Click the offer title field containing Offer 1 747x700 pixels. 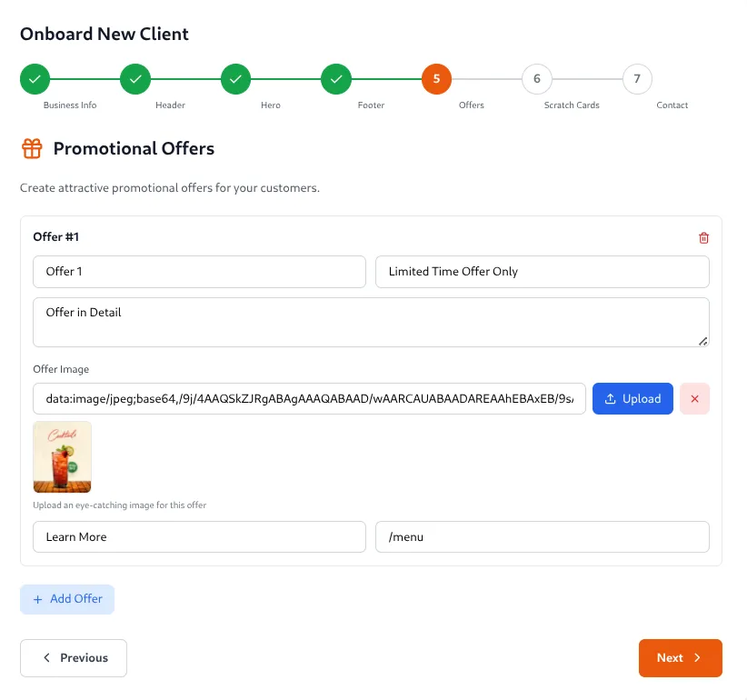pos(199,272)
